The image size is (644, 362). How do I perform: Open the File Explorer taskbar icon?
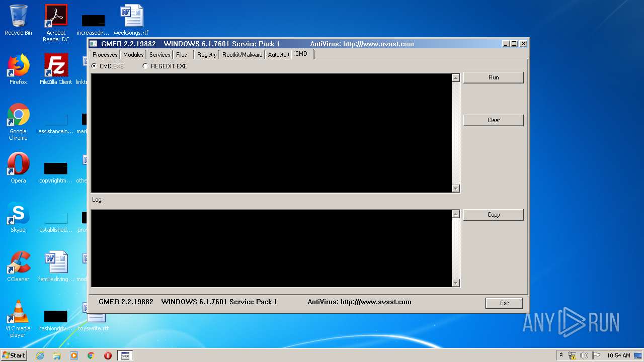57,355
